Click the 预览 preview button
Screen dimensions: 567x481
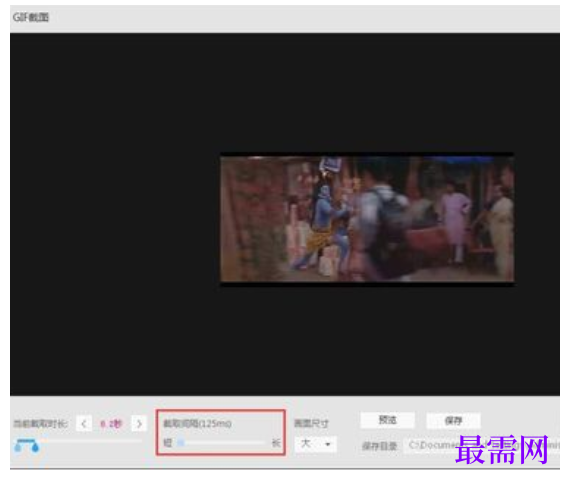point(387,420)
